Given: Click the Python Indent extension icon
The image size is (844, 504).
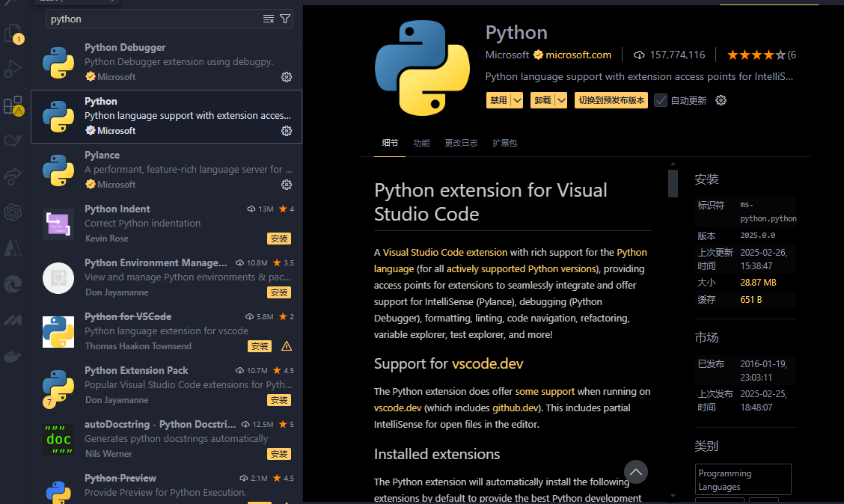Looking at the screenshot, I should click(58, 224).
